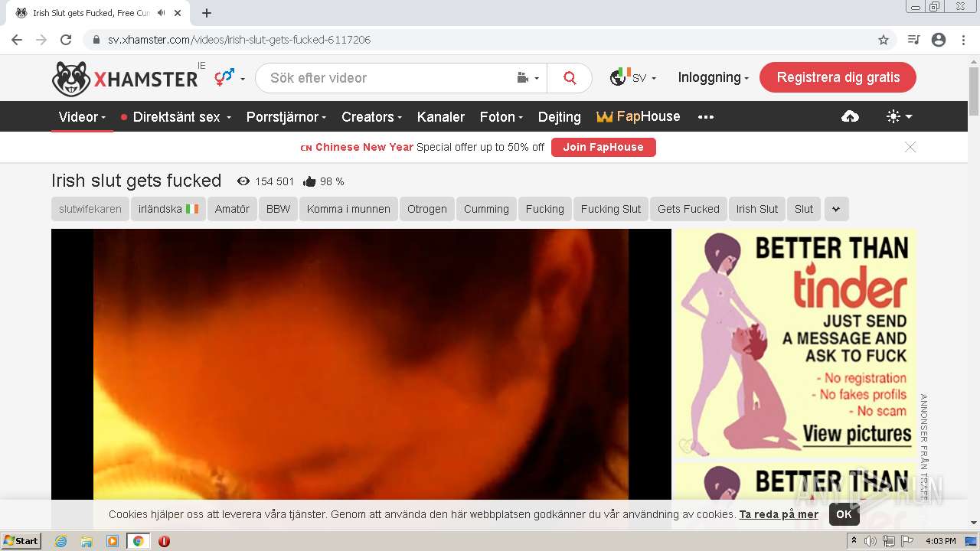Viewport: 980px width, 551px height.
Task: Open the 'Better than tinder' top advertisement
Action: coord(794,344)
